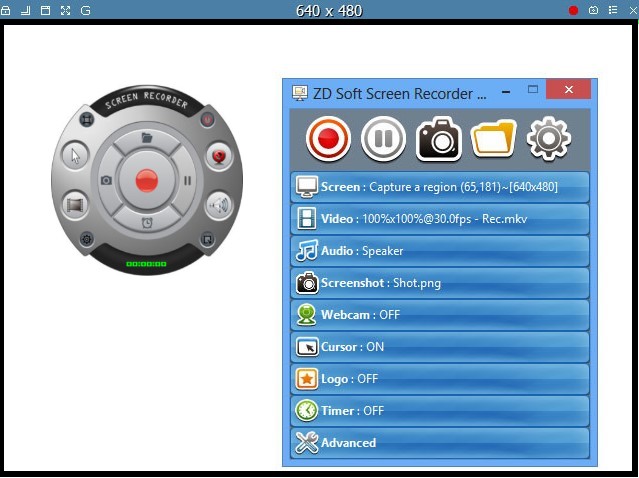
Task: Click the window-select icon on circular widget
Action: click(207, 239)
